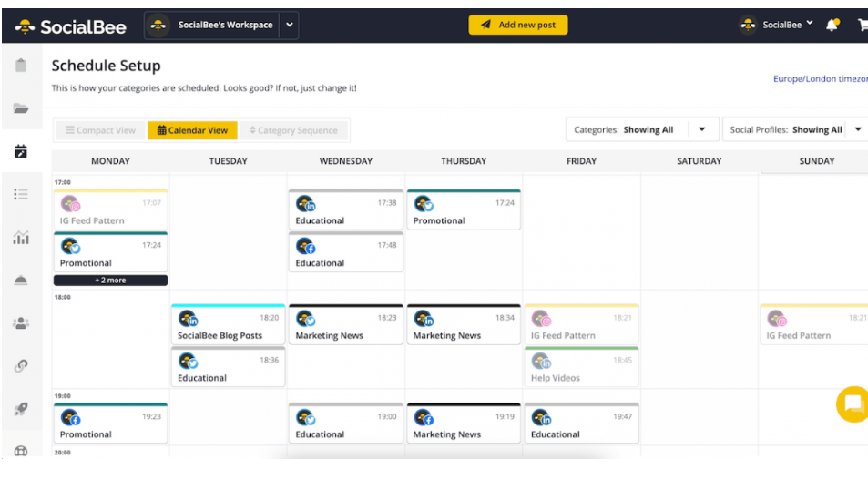Expand the Categories Showing All dropdown
The height and width of the screenshot is (480, 868).
point(701,129)
